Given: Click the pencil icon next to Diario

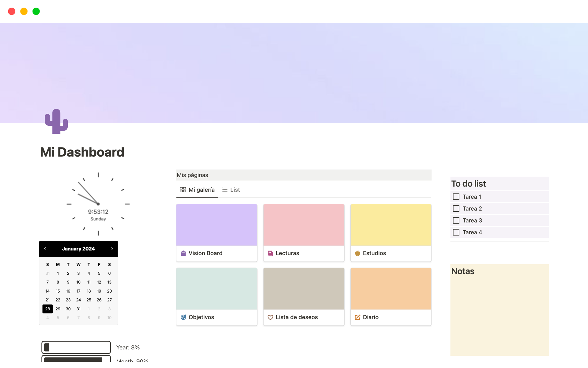Looking at the screenshot, I should pos(357,317).
